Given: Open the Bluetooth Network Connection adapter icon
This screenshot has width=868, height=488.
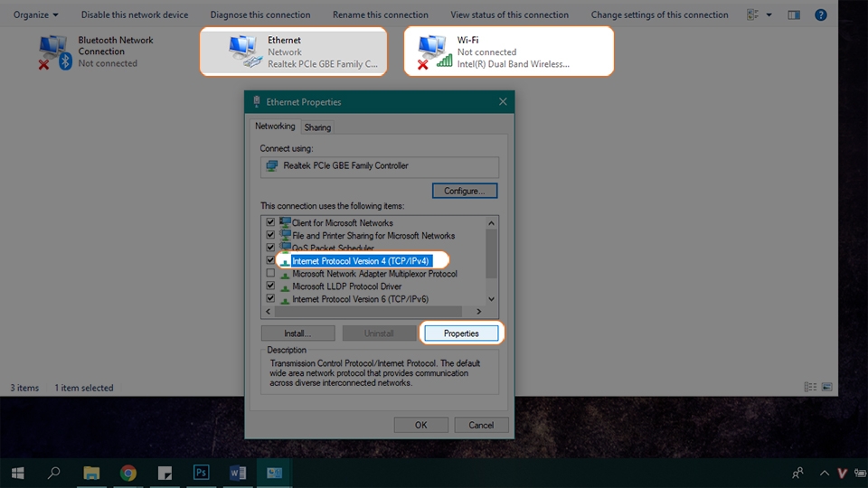Looking at the screenshot, I should pyautogui.click(x=54, y=52).
